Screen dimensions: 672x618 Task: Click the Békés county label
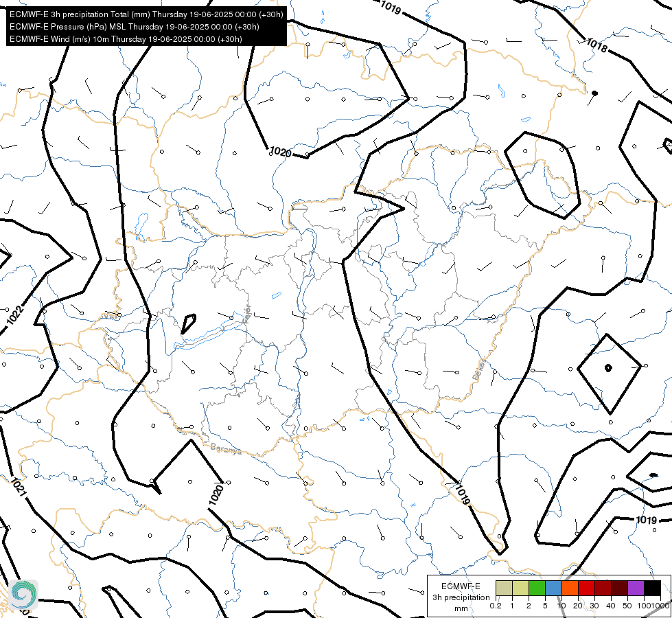pyautogui.click(x=480, y=369)
